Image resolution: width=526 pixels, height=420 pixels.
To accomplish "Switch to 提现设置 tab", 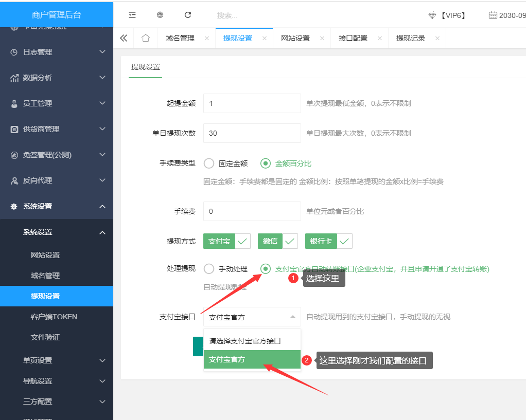I will [237, 38].
